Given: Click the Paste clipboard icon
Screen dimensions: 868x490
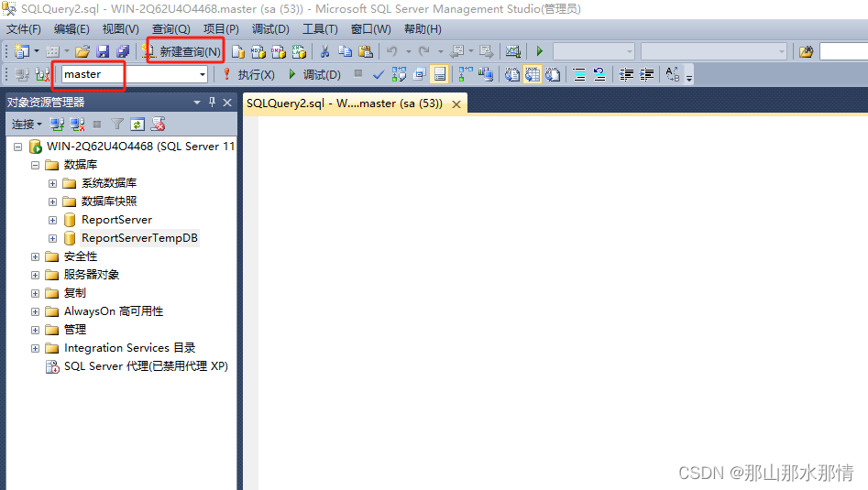Looking at the screenshot, I should (x=366, y=51).
